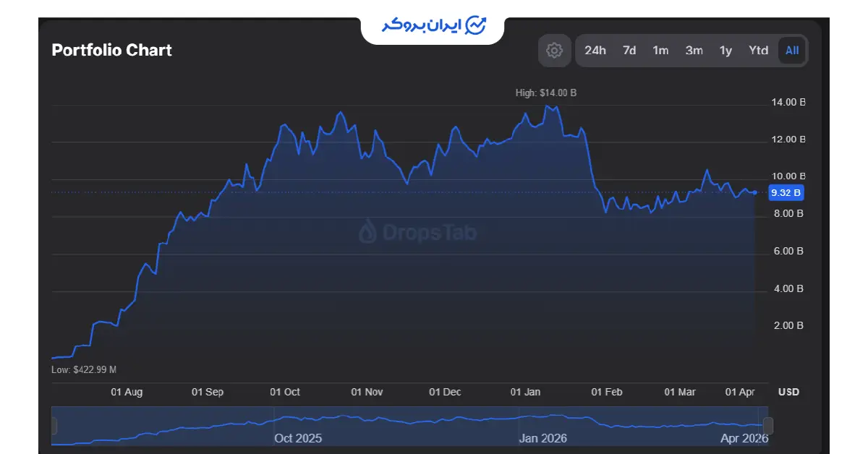The width and height of the screenshot is (868, 454).
Task: Click the blue 9.32 B price label
Action: [x=786, y=192]
